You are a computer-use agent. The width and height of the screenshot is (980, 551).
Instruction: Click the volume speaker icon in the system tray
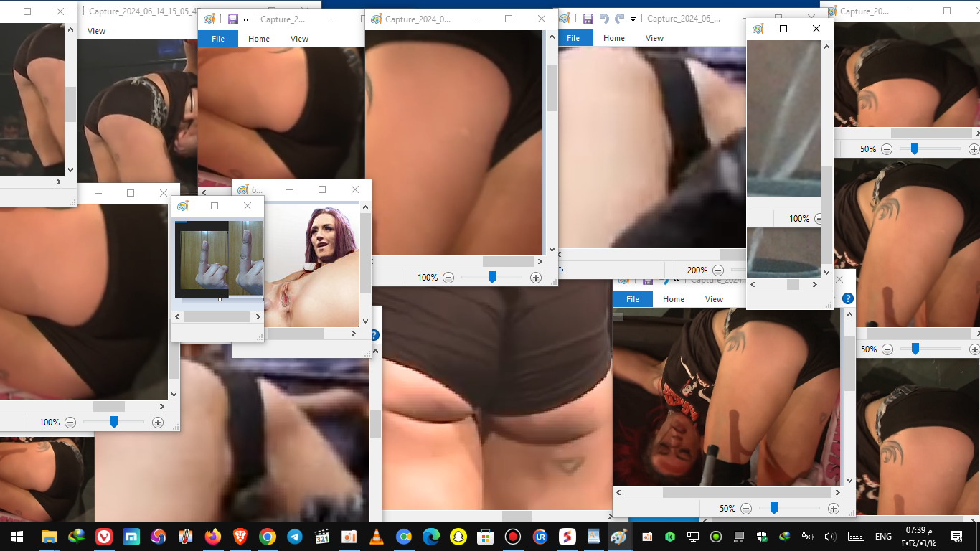(x=830, y=536)
